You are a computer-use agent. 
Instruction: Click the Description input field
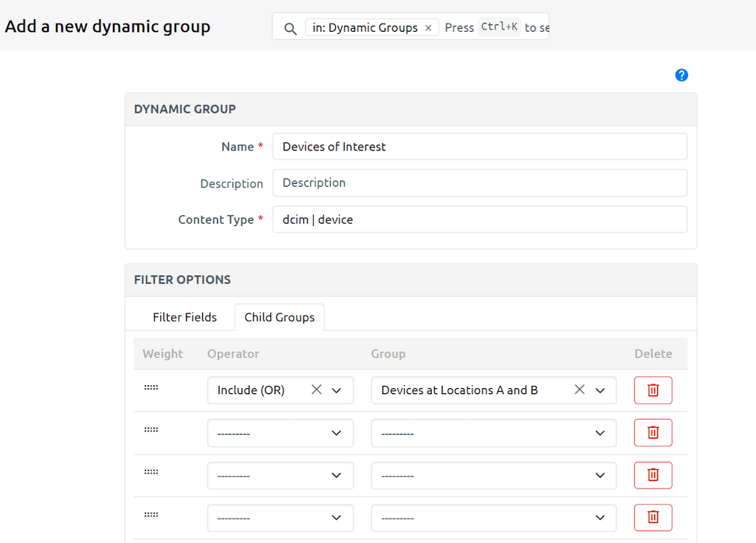480,182
